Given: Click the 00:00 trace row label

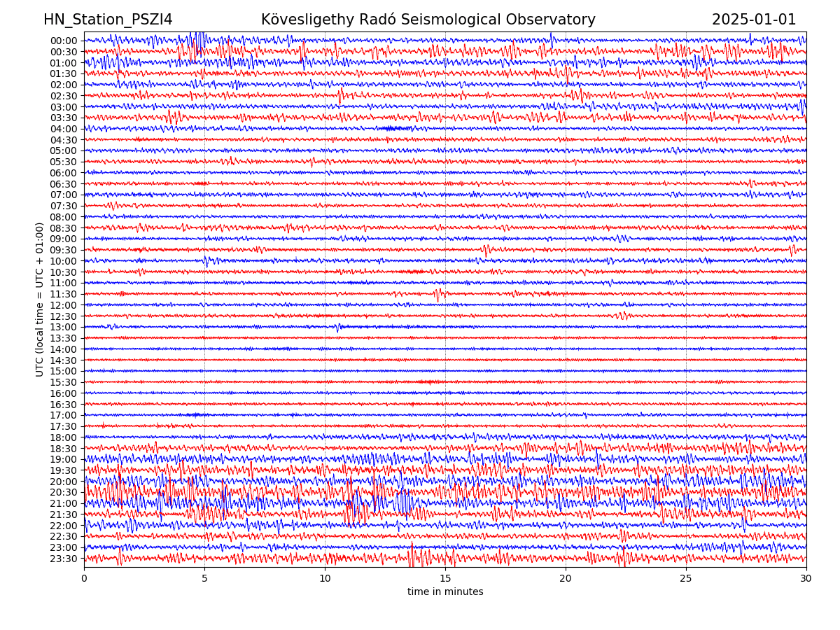Looking at the screenshot, I should (64, 41).
